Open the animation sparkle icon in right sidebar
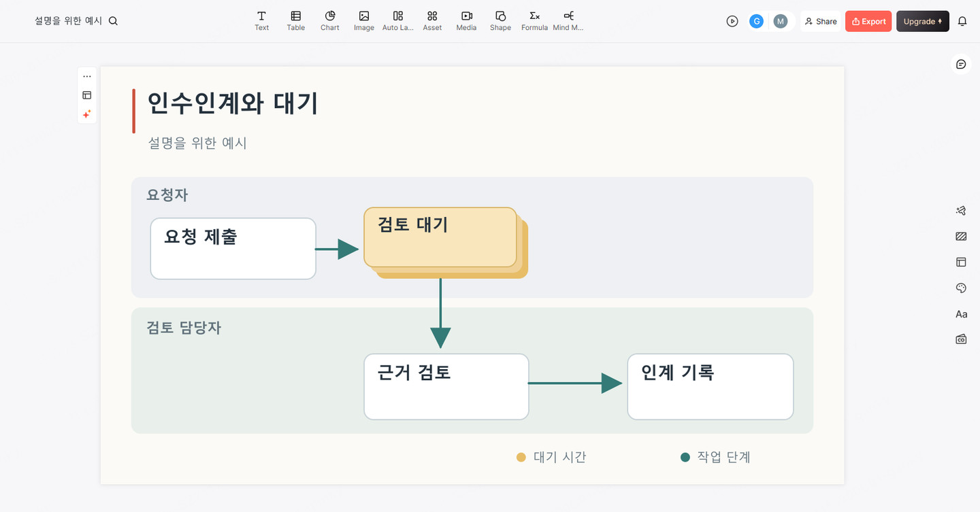980x512 pixels. pos(961,211)
